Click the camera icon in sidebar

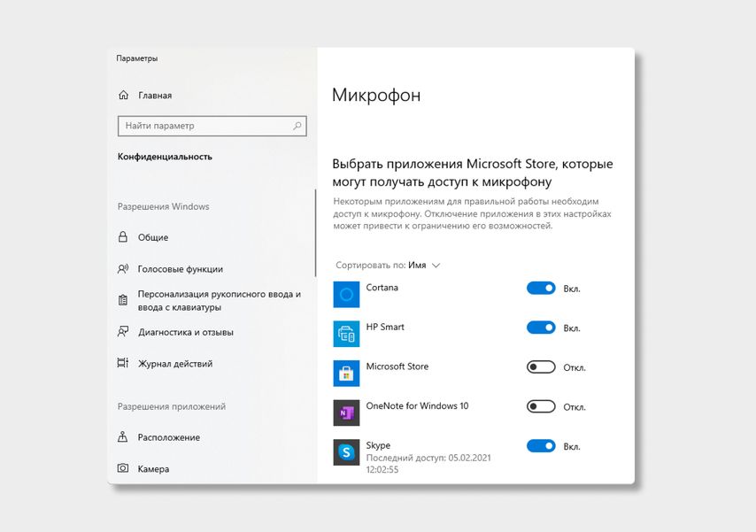pos(124,468)
